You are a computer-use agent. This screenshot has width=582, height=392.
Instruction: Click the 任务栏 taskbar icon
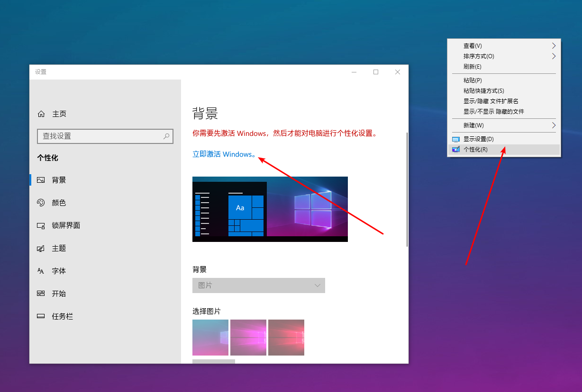pos(41,317)
